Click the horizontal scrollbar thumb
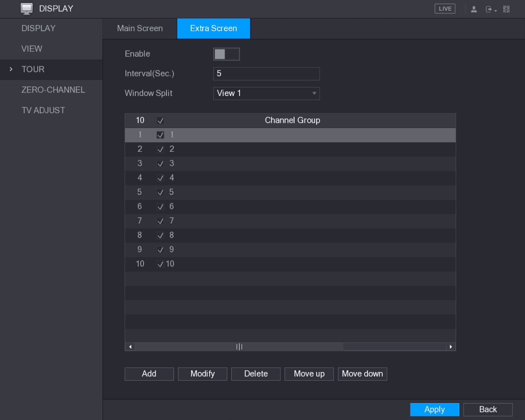Image resolution: width=525 pixels, height=420 pixels. pyautogui.click(x=239, y=347)
